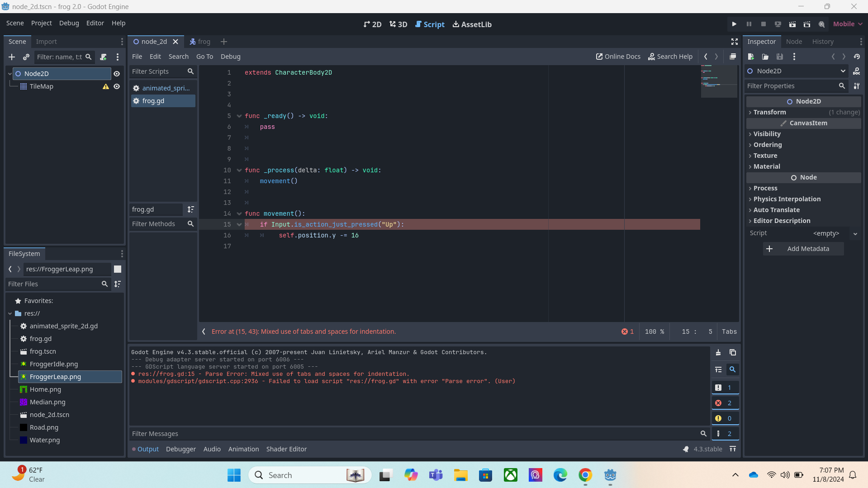Run the project with the Play button
The height and width of the screenshot is (488, 868).
(734, 24)
